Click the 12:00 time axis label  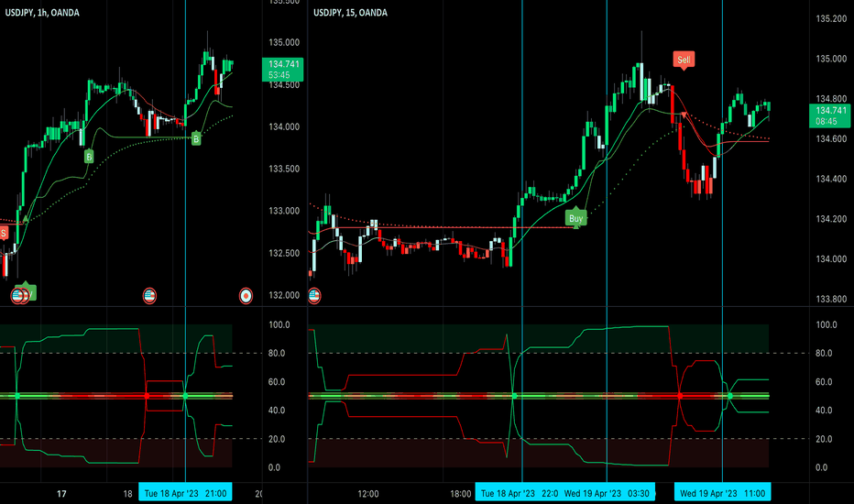pyautogui.click(x=368, y=494)
